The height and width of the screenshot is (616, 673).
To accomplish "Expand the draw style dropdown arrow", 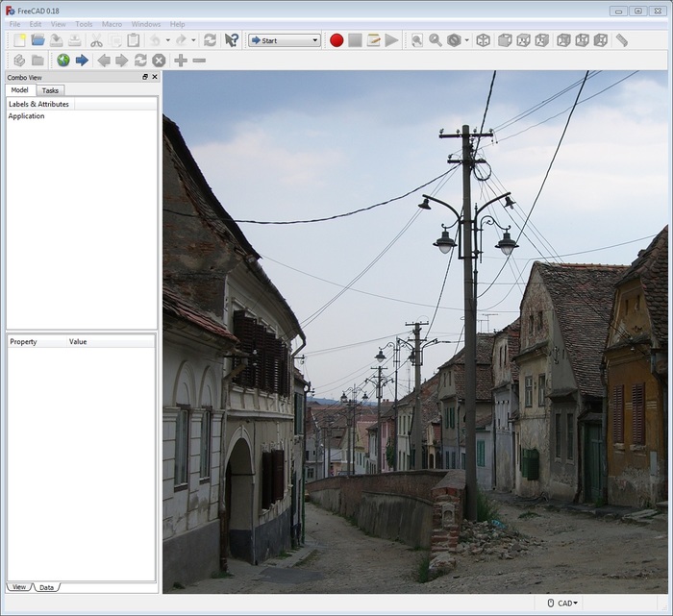I will point(466,40).
